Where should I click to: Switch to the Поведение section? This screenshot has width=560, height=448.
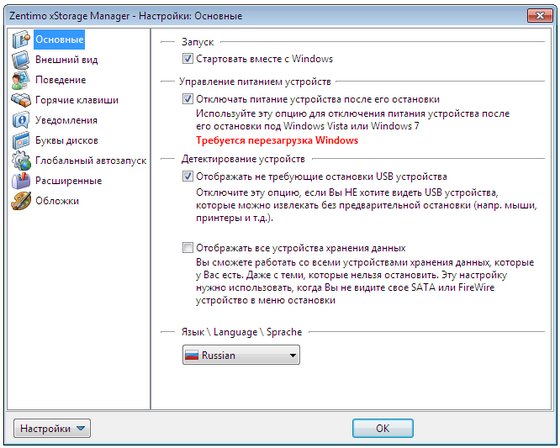[x=61, y=80]
